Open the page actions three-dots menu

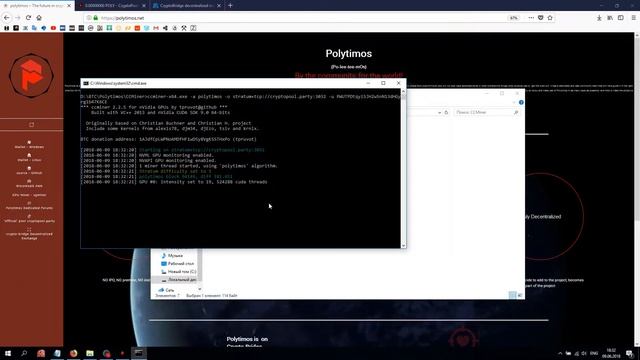[531, 18]
